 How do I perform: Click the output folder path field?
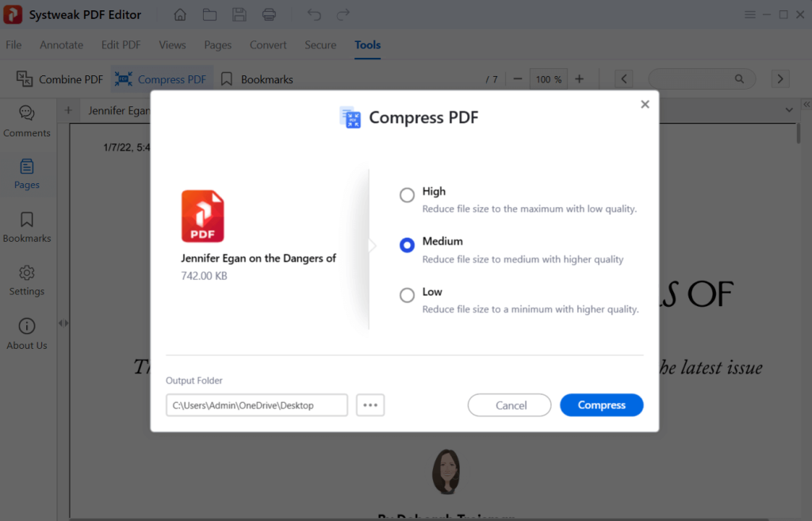click(256, 404)
